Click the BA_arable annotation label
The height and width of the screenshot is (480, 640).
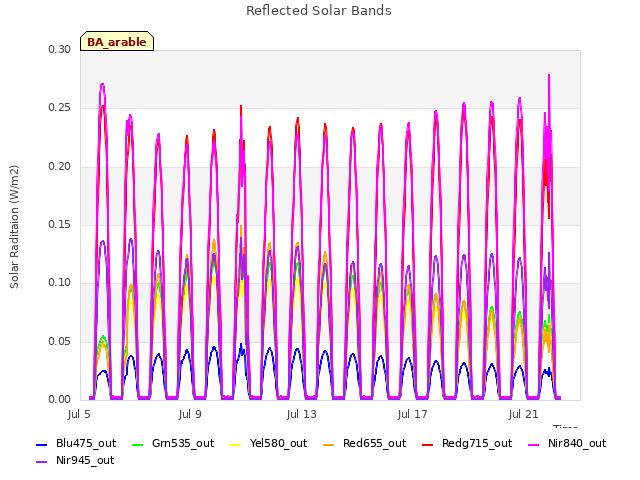click(x=117, y=42)
